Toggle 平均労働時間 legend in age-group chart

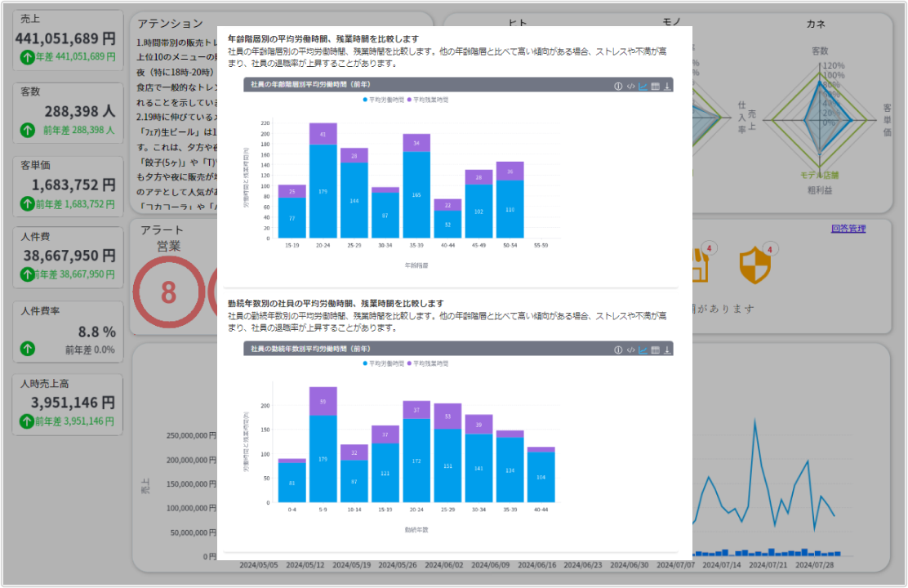pos(384,100)
